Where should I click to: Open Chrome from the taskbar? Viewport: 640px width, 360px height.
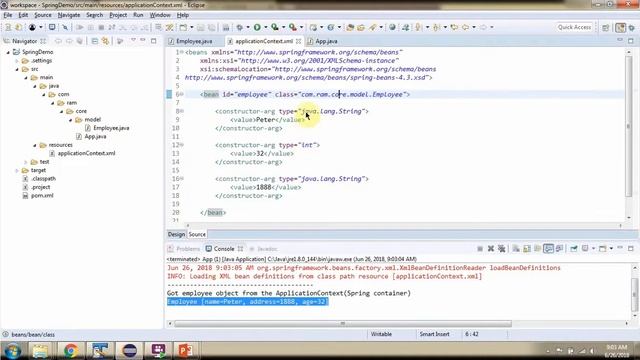coord(71,351)
